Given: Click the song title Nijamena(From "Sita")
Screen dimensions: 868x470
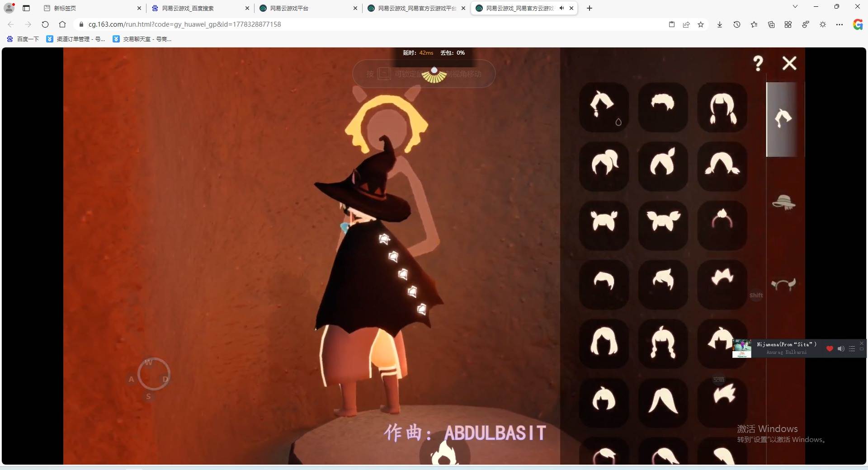Looking at the screenshot, I should coord(787,344).
